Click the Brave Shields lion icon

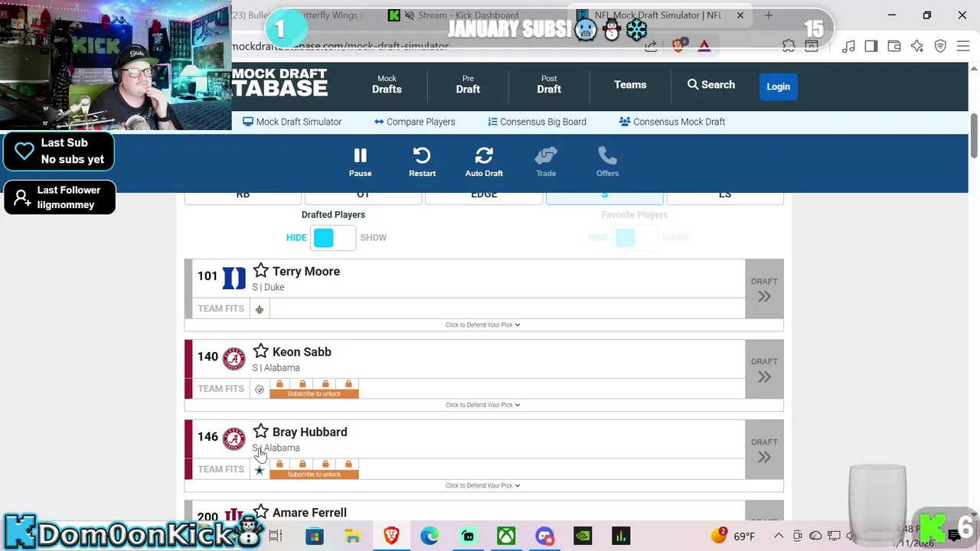(x=678, y=46)
